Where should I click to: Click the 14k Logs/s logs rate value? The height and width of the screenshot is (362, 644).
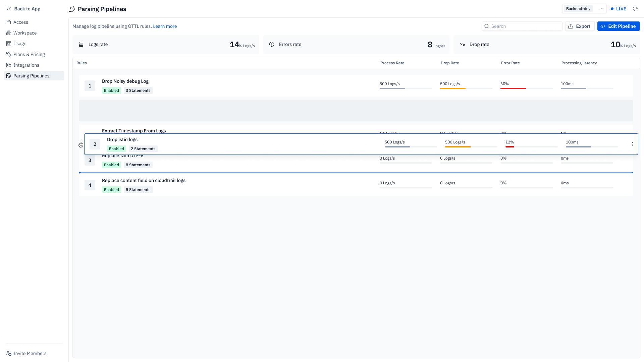pyautogui.click(x=242, y=45)
